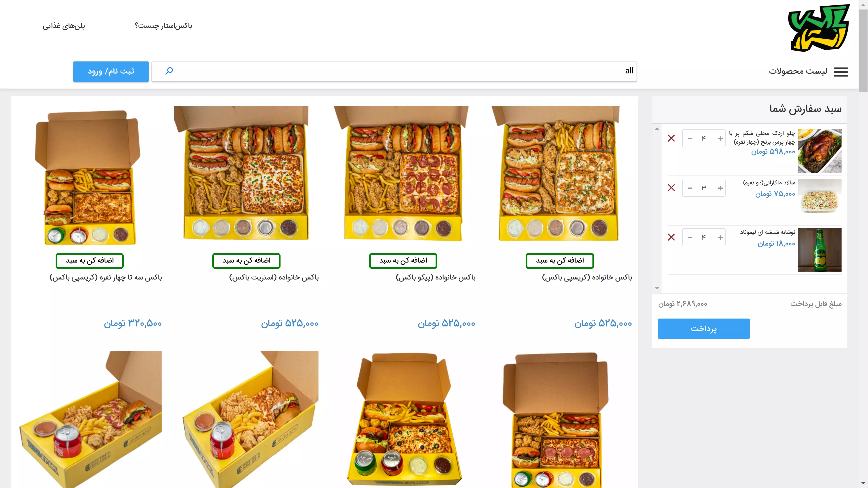Decrease quantity of lemonade bottle soda

pyautogui.click(x=690, y=237)
